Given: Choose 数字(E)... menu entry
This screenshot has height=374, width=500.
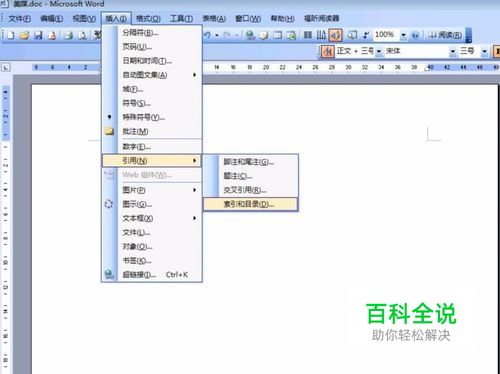Looking at the screenshot, I should click(x=152, y=147).
